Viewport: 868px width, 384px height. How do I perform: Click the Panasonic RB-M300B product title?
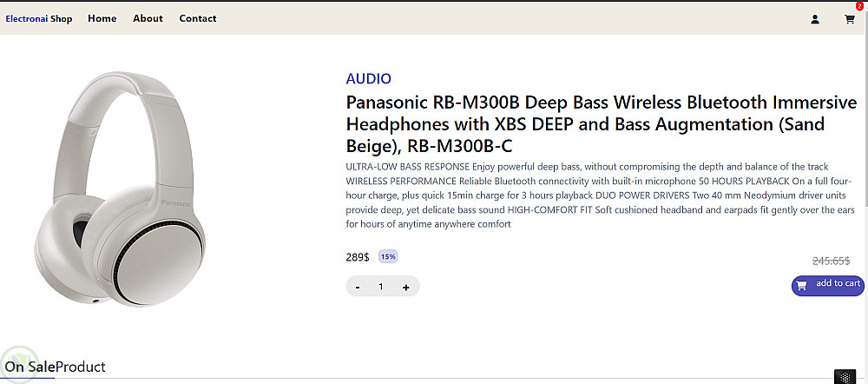tap(601, 123)
